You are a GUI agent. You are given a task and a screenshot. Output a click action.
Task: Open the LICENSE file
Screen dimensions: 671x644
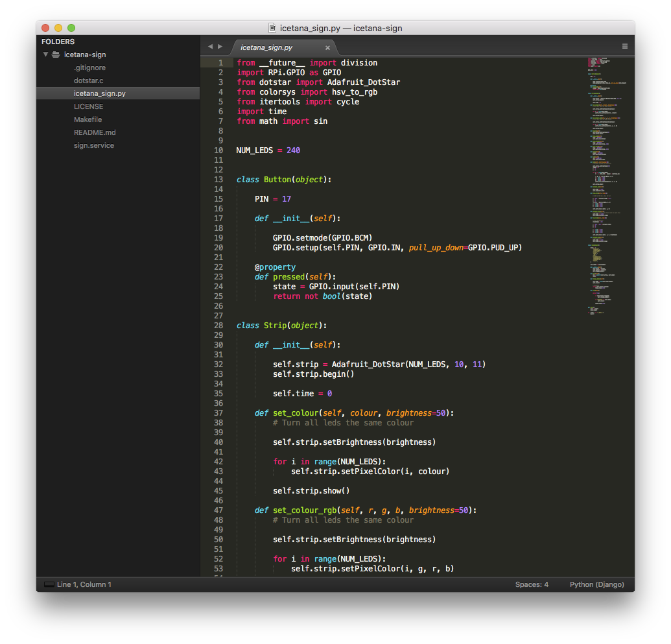pos(88,106)
